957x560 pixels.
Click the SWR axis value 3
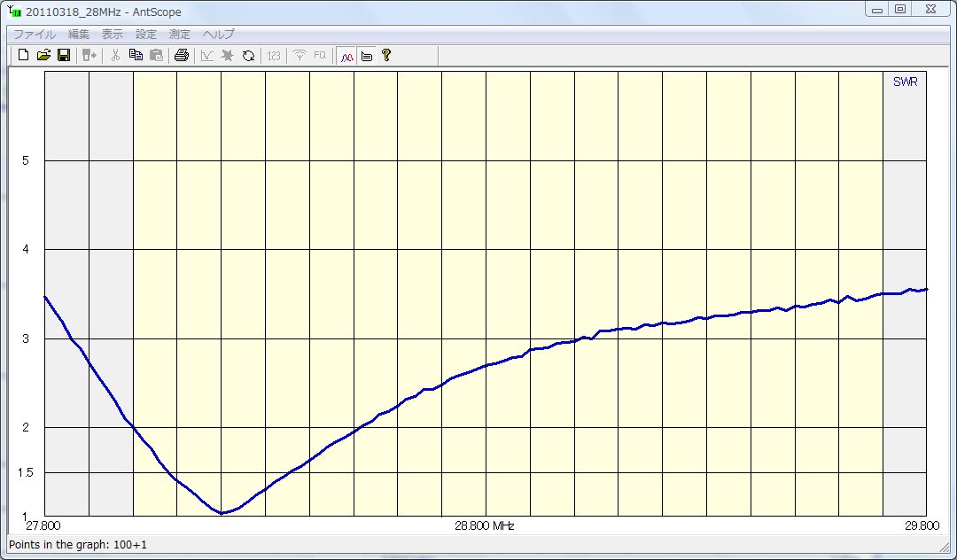pyautogui.click(x=25, y=338)
